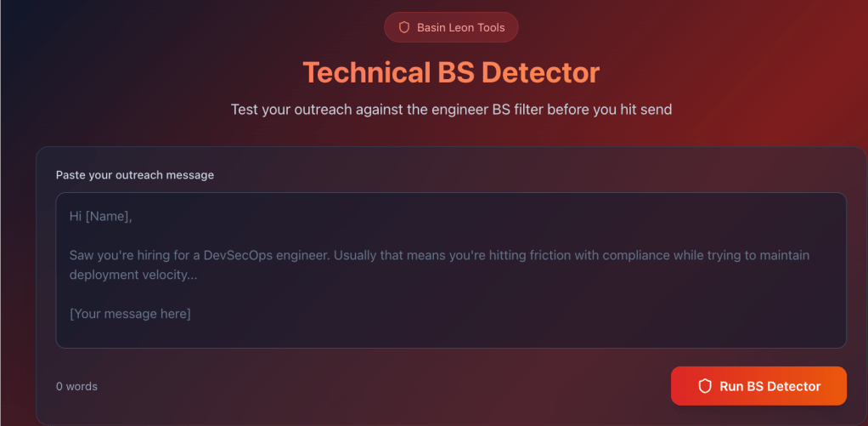
Task: Click the '0 words' counter
Action: tap(76, 386)
